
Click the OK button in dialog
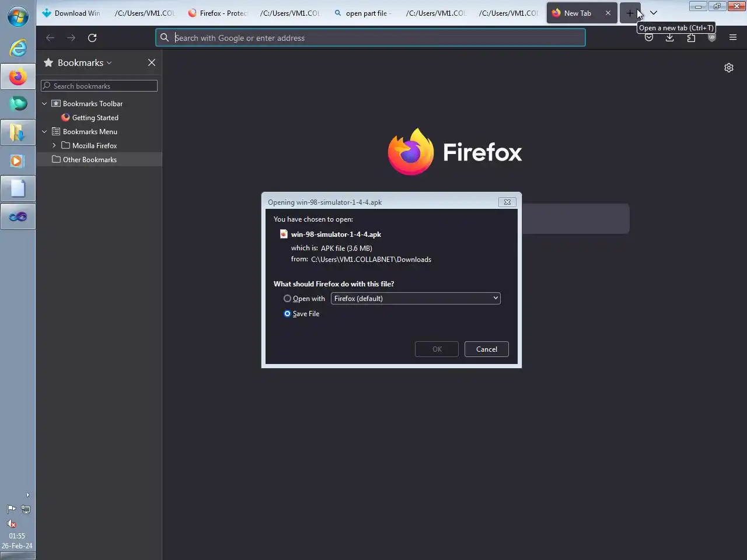tap(437, 349)
